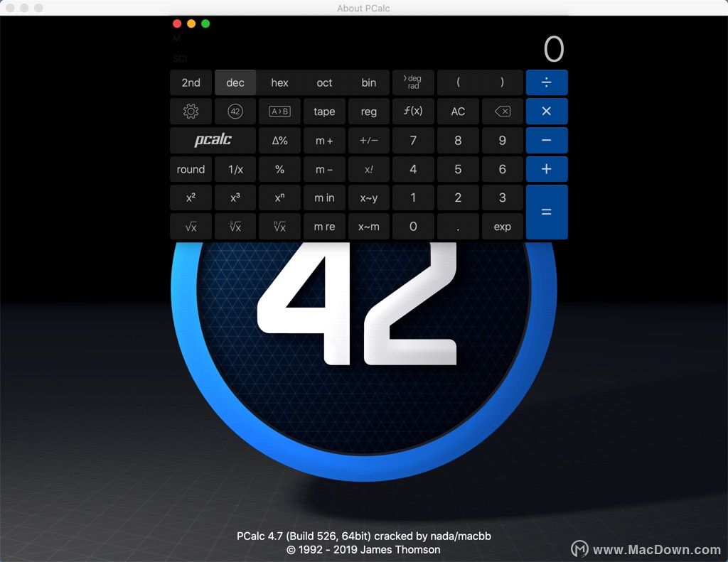728x562 pixels.
Task: Click the digit 6 key
Action: [x=503, y=169]
